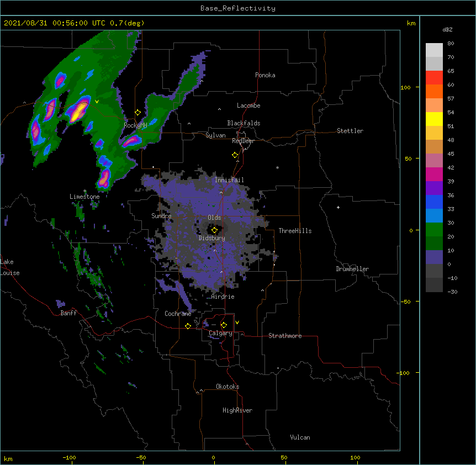Click the Ponoka city label

tap(265, 75)
